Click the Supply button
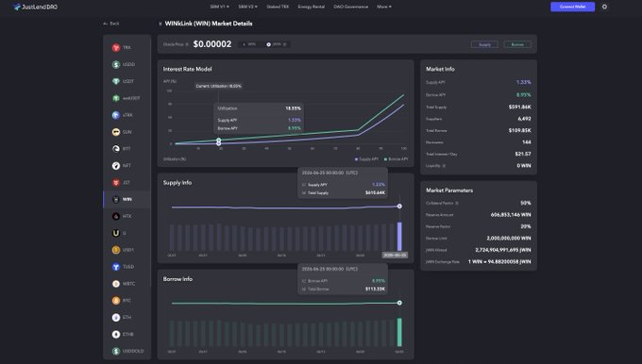Viewport: 642px width, 364px height. (x=484, y=44)
